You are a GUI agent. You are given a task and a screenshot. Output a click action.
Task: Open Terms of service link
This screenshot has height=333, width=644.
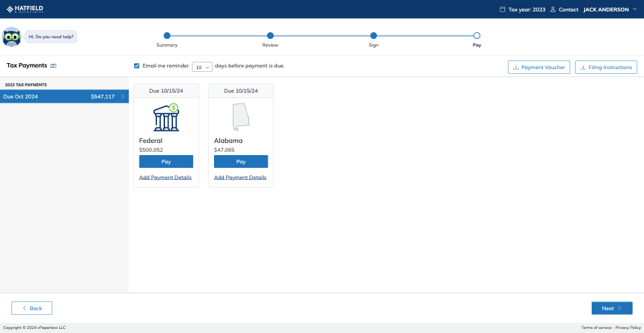[596, 328]
